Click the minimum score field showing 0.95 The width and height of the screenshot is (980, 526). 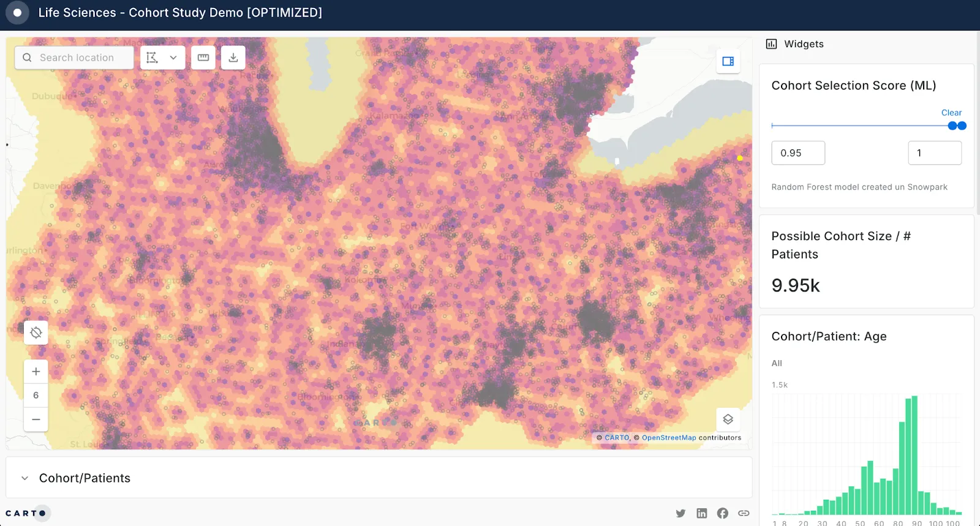click(797, 153)
